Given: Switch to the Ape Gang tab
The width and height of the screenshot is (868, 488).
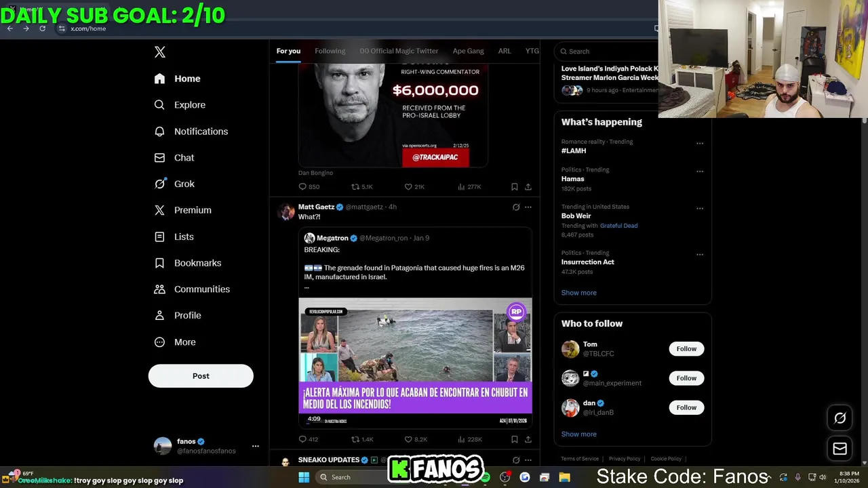Looking at the screenshot, I should (468, 51).
